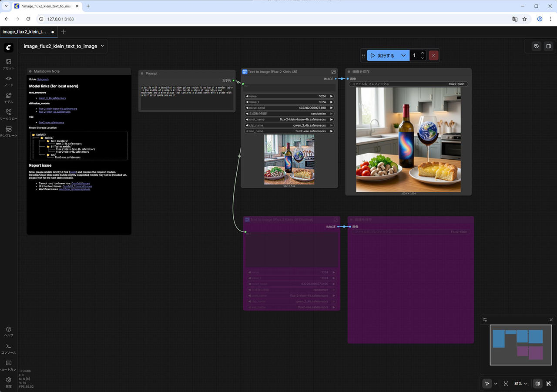Image resolution: width=557 pixels, height=392 pixels.
Task: Select the image_flux2_klein_t... workflow tab
Action: pos(24,32)
